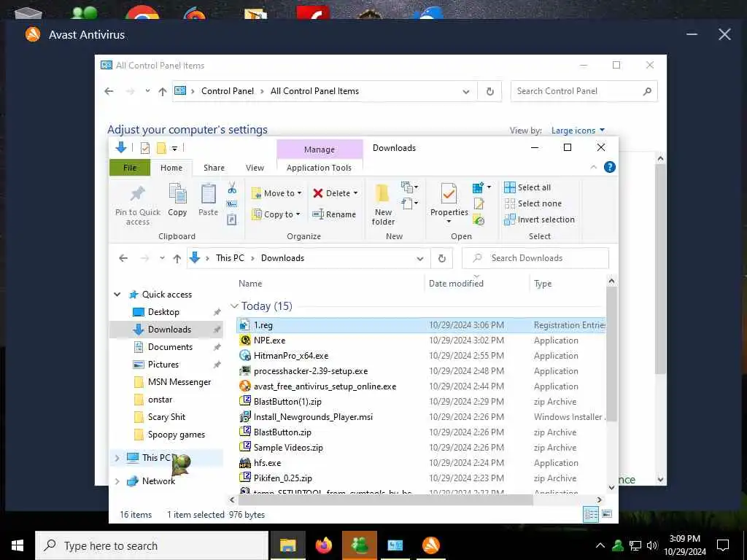Screen dimensions: 747x560
Task: Click the Rename button
Action: [x=334, y=214]
